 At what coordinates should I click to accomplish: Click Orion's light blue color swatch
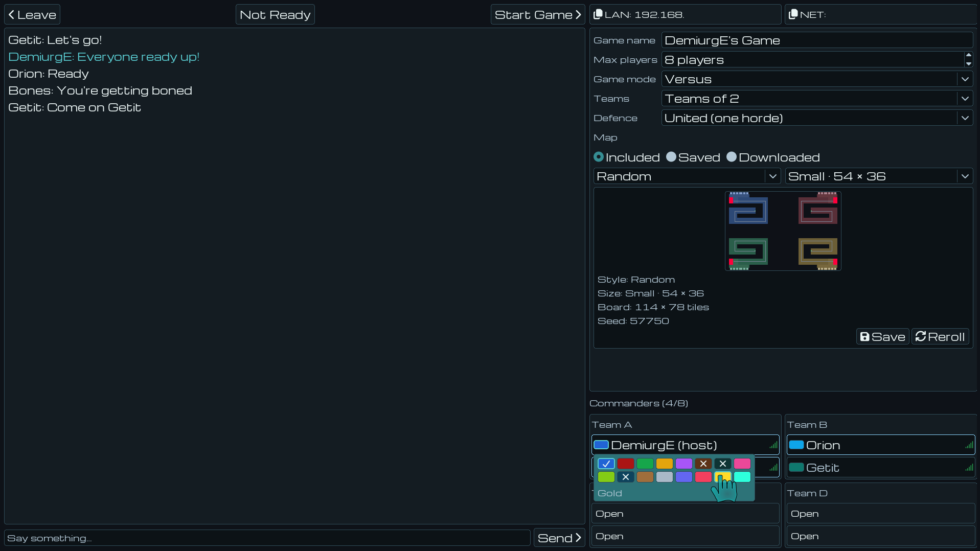click(796, 445)
